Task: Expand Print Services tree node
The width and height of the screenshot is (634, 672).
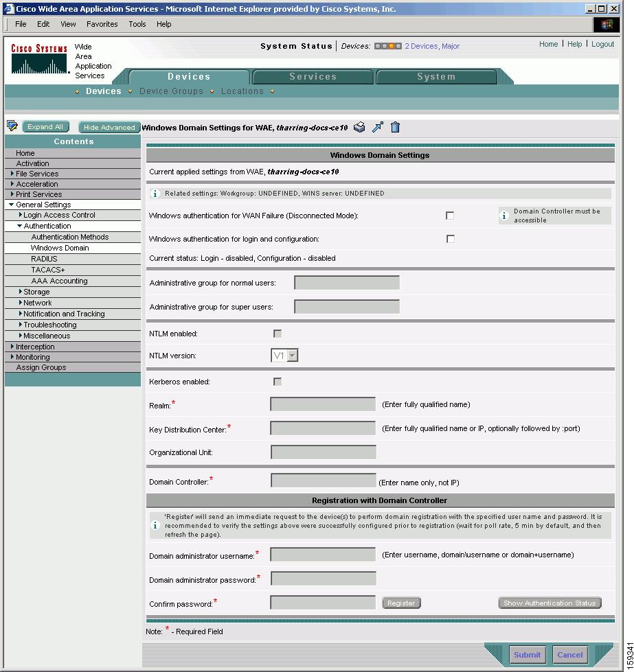Action: (x=12, y=194)
